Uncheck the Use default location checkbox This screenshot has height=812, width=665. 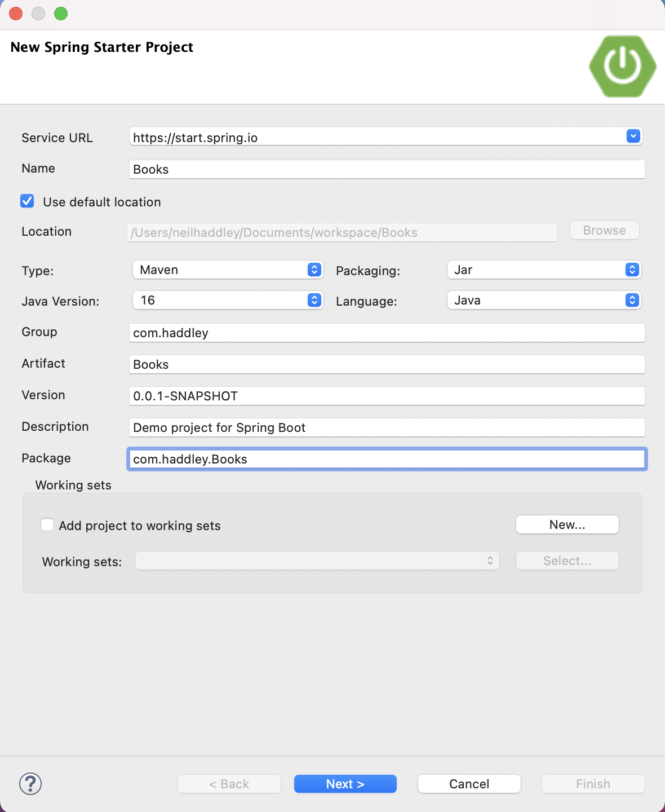(x=27, y=201)
